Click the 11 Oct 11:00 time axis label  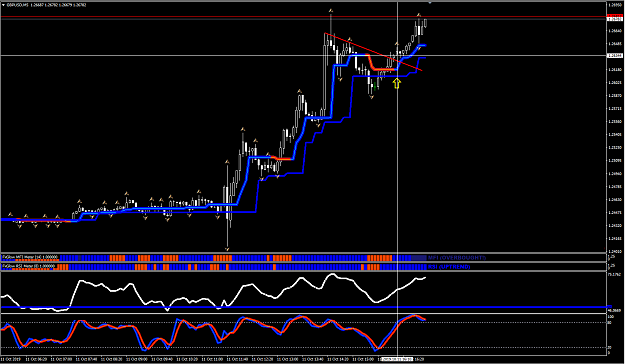pyautogui.click(x=212, y=359)
